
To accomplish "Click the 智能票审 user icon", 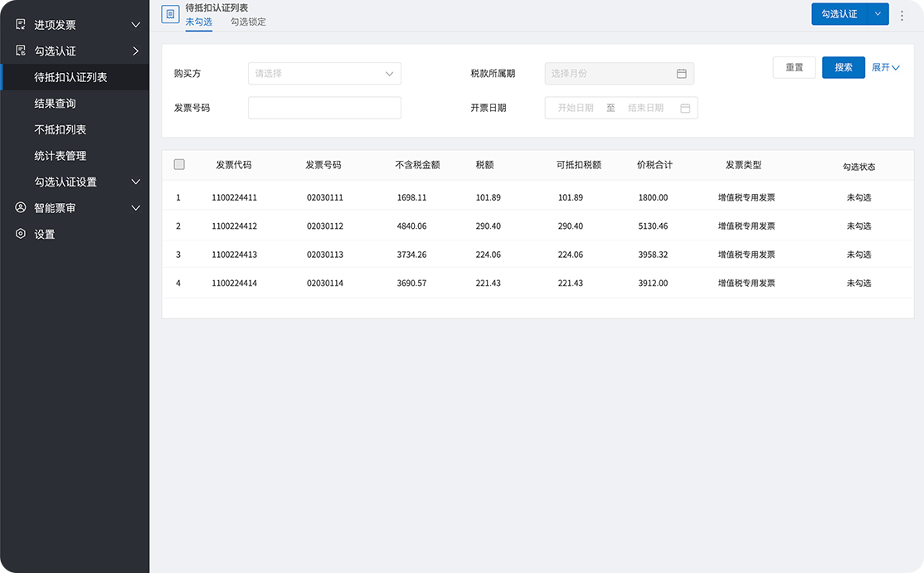I will pos(21,208).
